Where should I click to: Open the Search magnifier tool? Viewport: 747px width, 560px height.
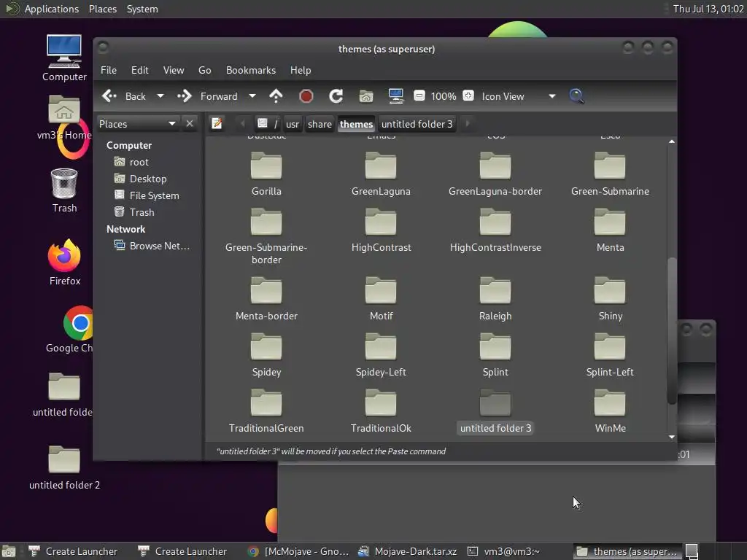coord(576,96)
